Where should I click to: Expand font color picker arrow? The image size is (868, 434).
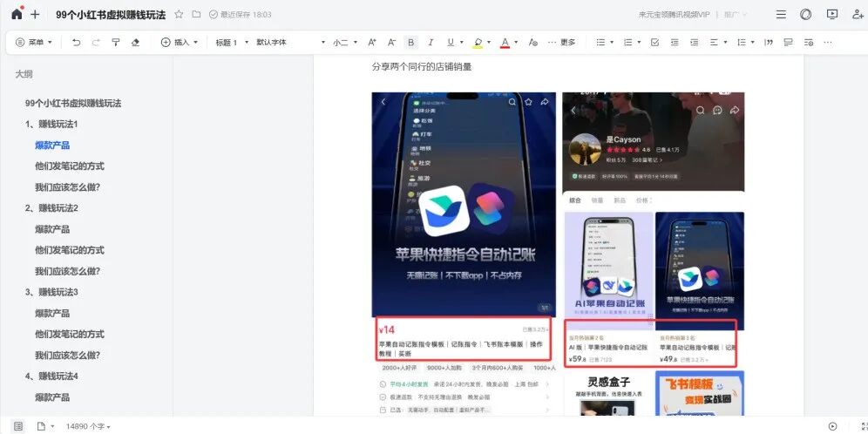[x=516, y=42]
